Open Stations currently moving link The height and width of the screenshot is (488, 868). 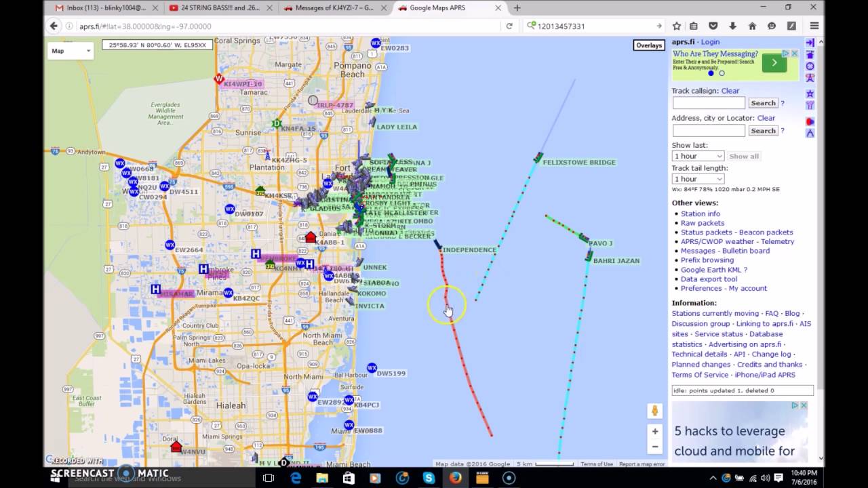[x=715, y=314]
